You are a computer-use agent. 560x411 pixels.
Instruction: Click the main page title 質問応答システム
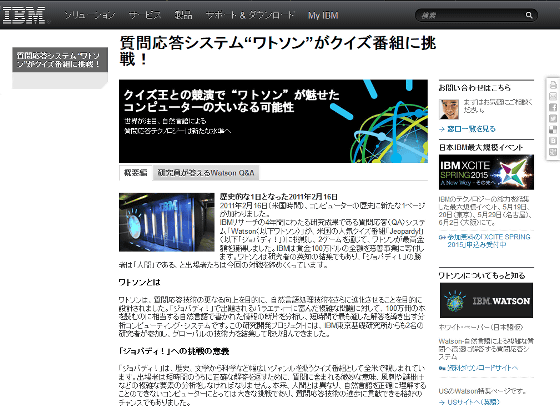(278, 51)
